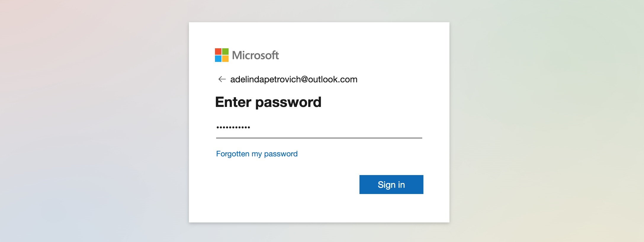Click the red square of Microsoft logo

[218, 52]
